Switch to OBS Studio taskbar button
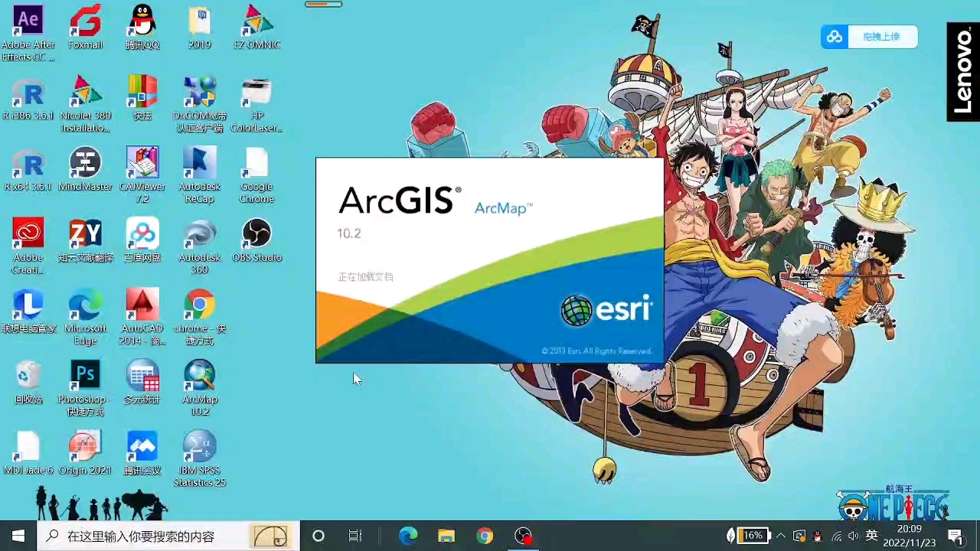The image size is (980, 551). pos(523,536)
